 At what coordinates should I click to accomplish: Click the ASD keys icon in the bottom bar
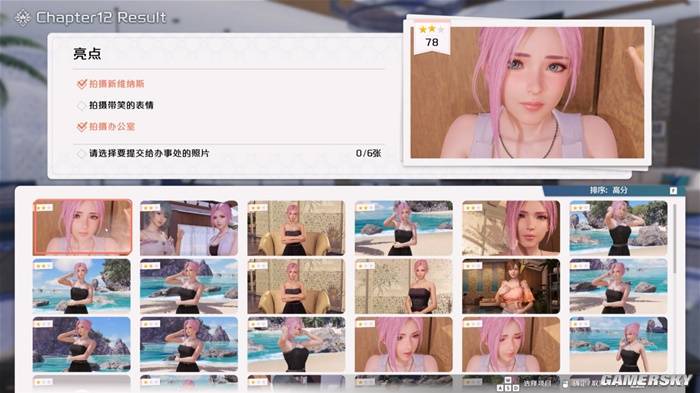tap(508, 384)
